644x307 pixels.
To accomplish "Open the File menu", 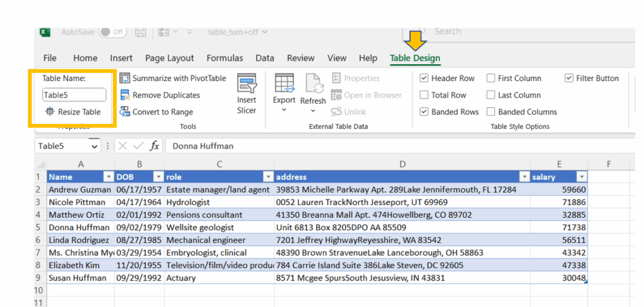I will tap(50, 59).
